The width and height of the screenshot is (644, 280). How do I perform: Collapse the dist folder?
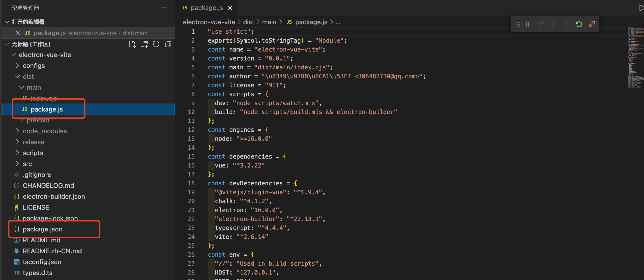(x=17, y=77)
